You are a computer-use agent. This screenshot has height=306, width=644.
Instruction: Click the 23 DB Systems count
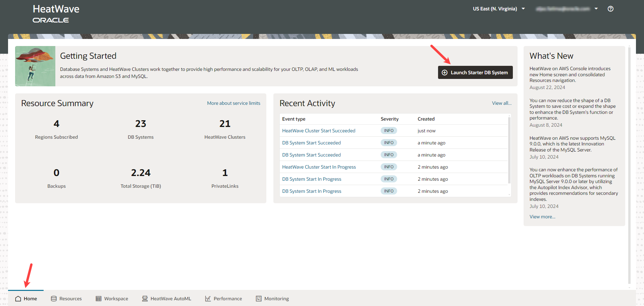[141, 124]
